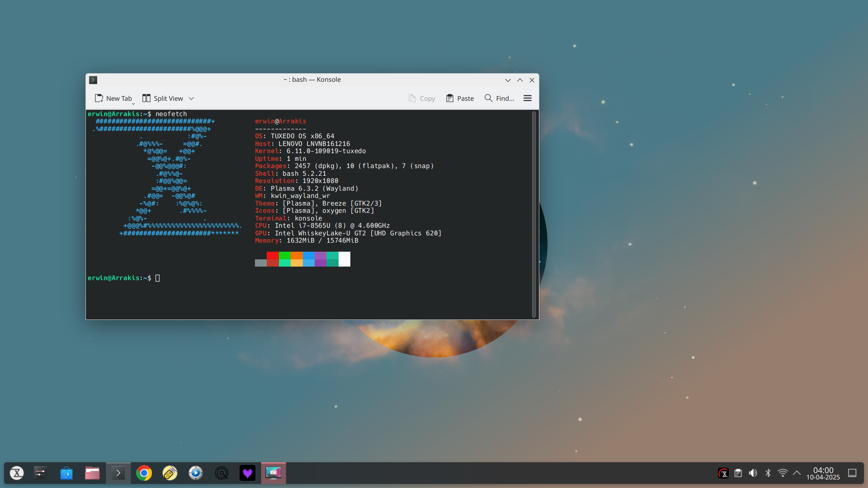Screen dimensions: 868x488
Task: Open the Konsole hamburger menu
Action: pos(527,98)
